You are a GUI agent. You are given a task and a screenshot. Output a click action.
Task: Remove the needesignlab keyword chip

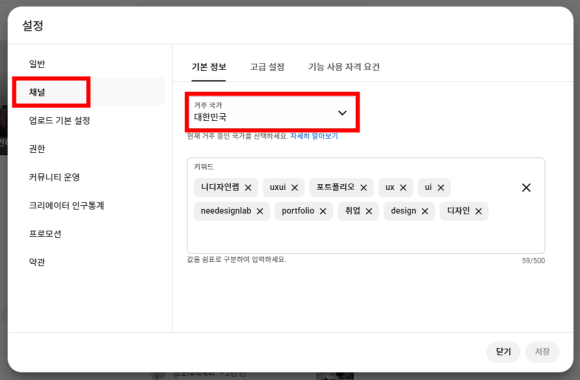(x=260, y=211)
